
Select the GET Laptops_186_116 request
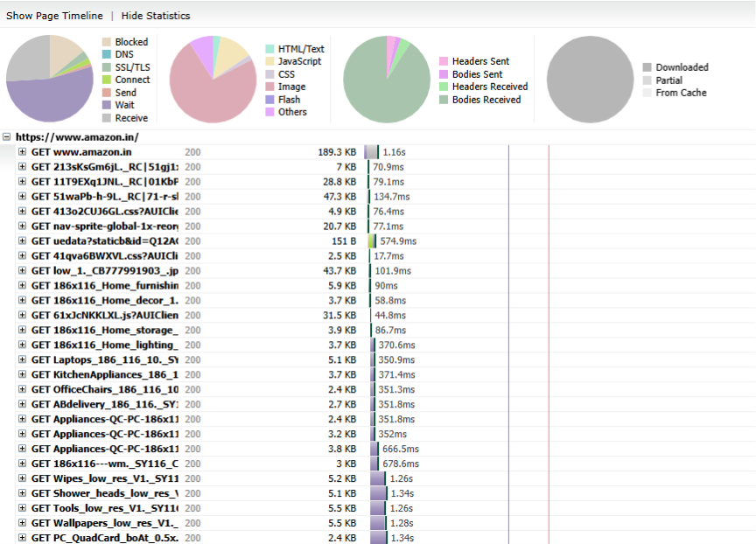pos(104,359)
